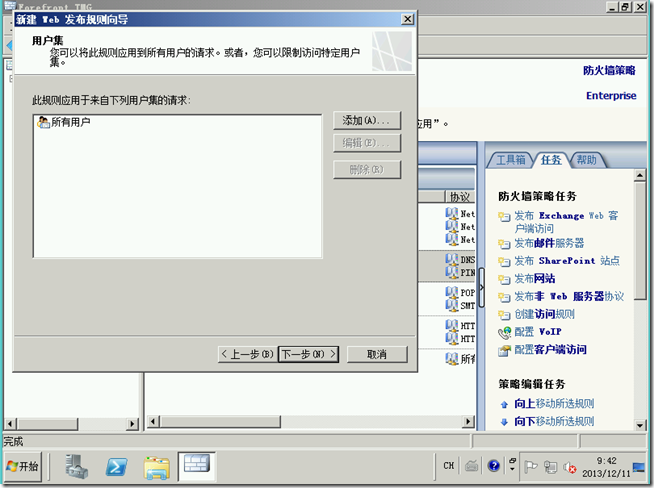Viewport: 654px width, 488px height.
Task: Click the 协议 column header
Action: pyautogui.click(x=460, y=196)
